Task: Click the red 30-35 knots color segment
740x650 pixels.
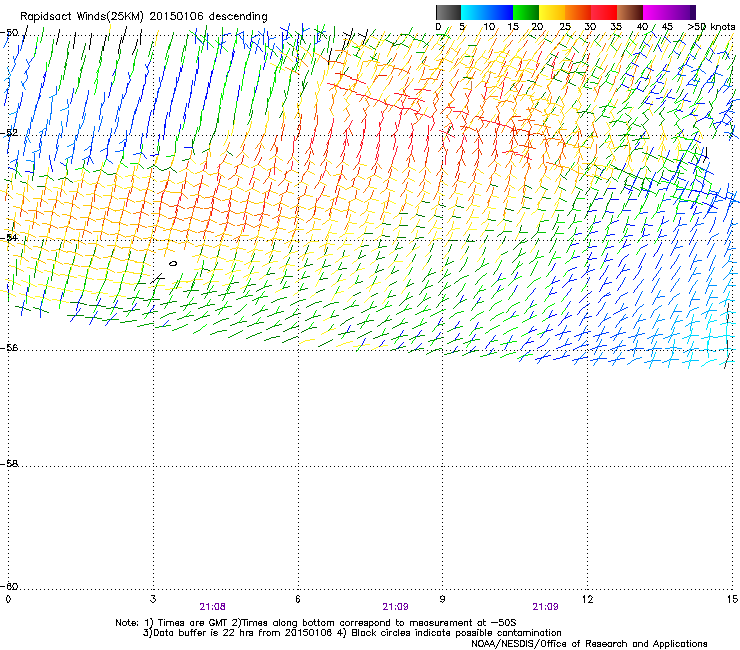Action: (604, 12)
